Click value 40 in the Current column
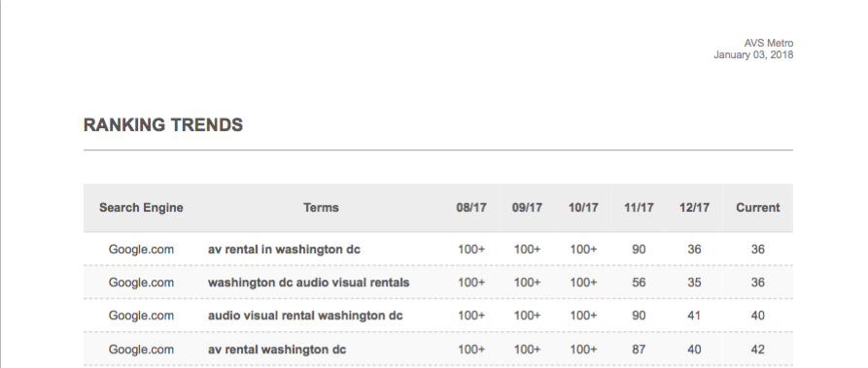This screenshot has width=868, height=368. click(758, 316)
